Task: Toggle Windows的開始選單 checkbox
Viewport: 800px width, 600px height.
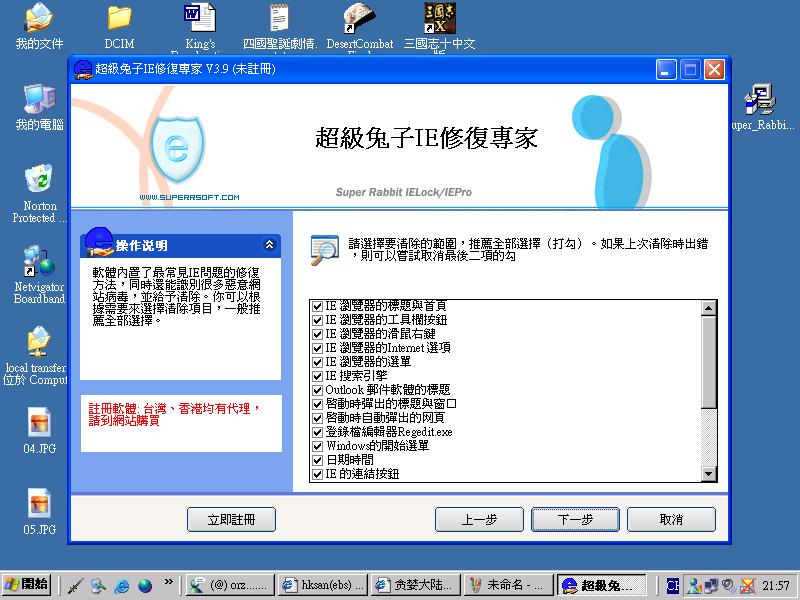Action: tap(317, 446)
